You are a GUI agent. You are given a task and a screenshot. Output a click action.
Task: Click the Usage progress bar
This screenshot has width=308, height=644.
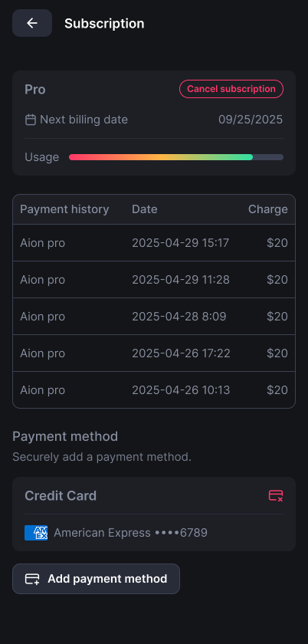[176, 157]
